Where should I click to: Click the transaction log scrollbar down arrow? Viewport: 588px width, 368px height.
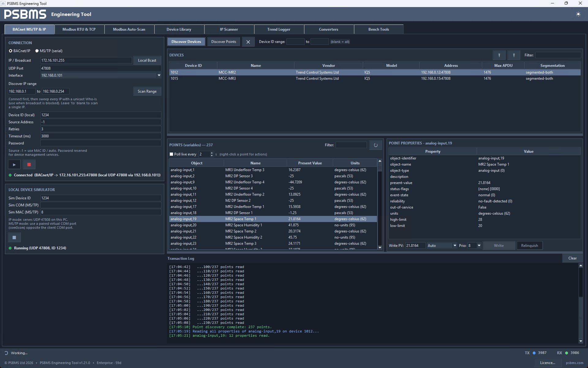581,341
